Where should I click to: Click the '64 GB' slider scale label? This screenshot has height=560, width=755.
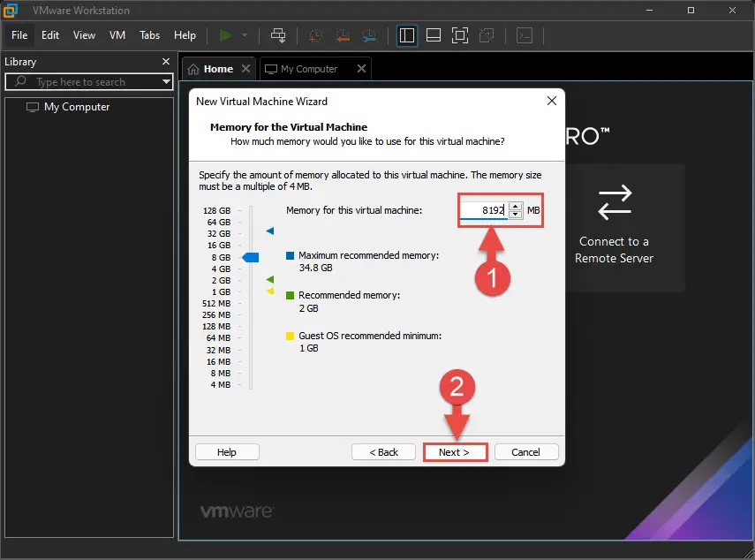pos(219,222)
